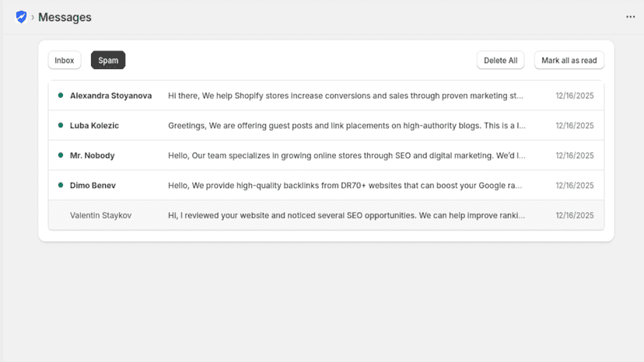
Task: Open the three-dot more options menu
Action: click(631, 17)
